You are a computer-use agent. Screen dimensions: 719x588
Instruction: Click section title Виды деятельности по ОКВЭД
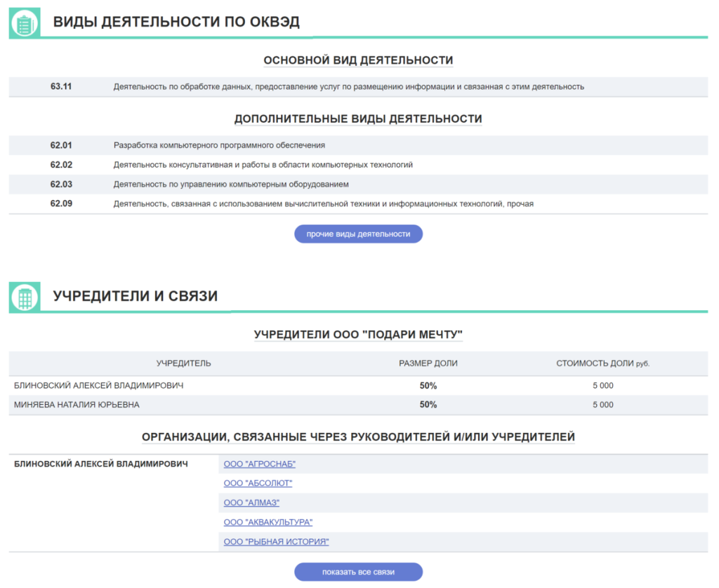click(176, 22)
